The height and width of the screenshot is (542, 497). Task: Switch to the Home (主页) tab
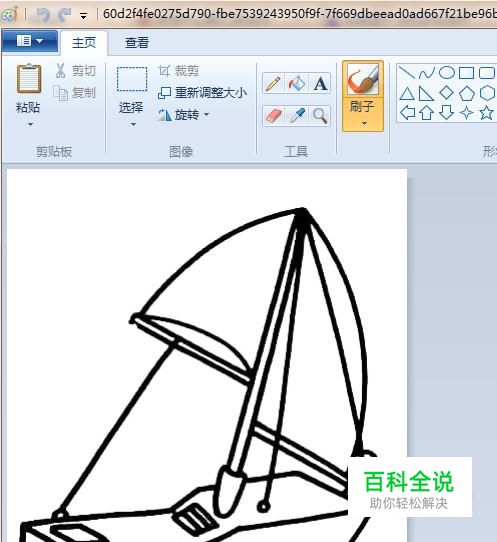[x=84, y=43]
